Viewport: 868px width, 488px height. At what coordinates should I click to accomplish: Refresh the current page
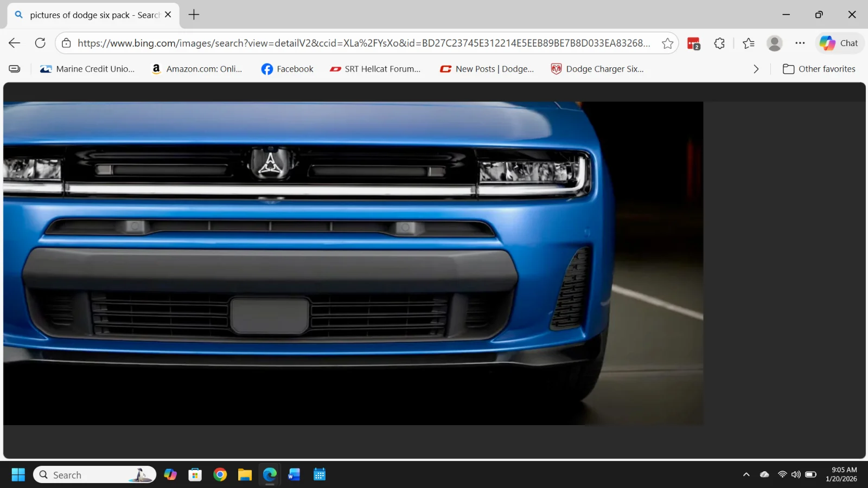click(x=40, y=43)
